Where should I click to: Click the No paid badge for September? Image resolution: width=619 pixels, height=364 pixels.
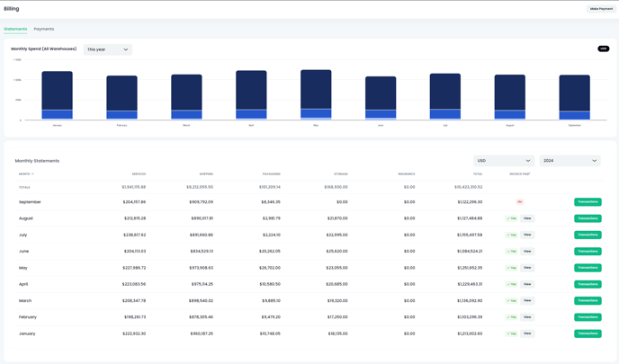[519, 202]
